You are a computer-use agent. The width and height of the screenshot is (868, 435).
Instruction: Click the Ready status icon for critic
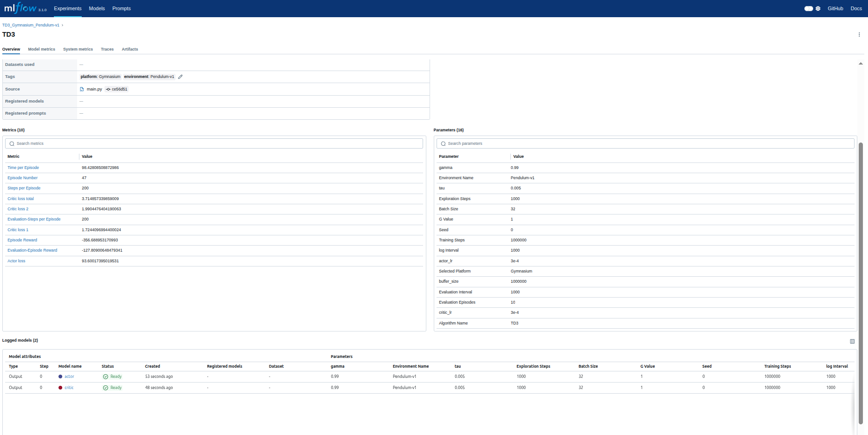click(105, 388)
